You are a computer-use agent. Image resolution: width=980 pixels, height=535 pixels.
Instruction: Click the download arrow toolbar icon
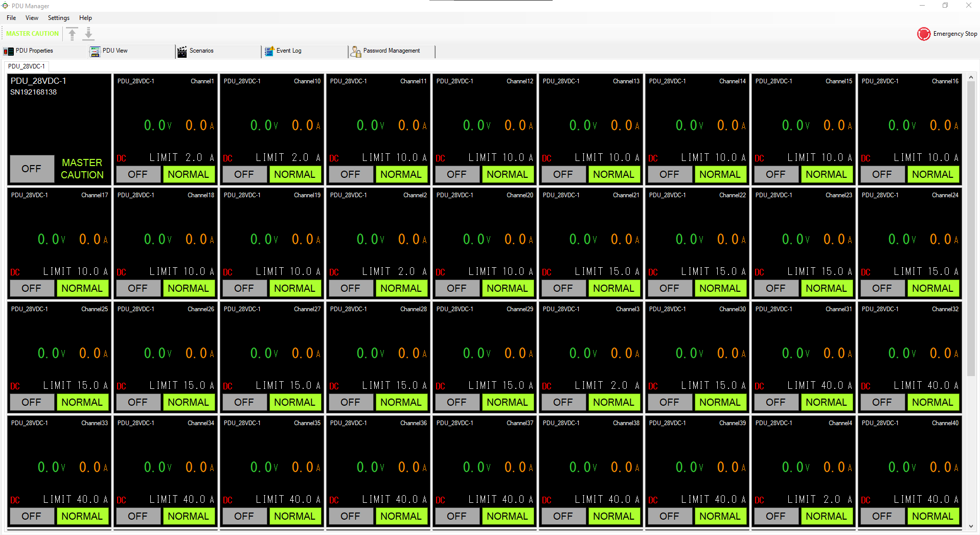[x=88, y=34]
